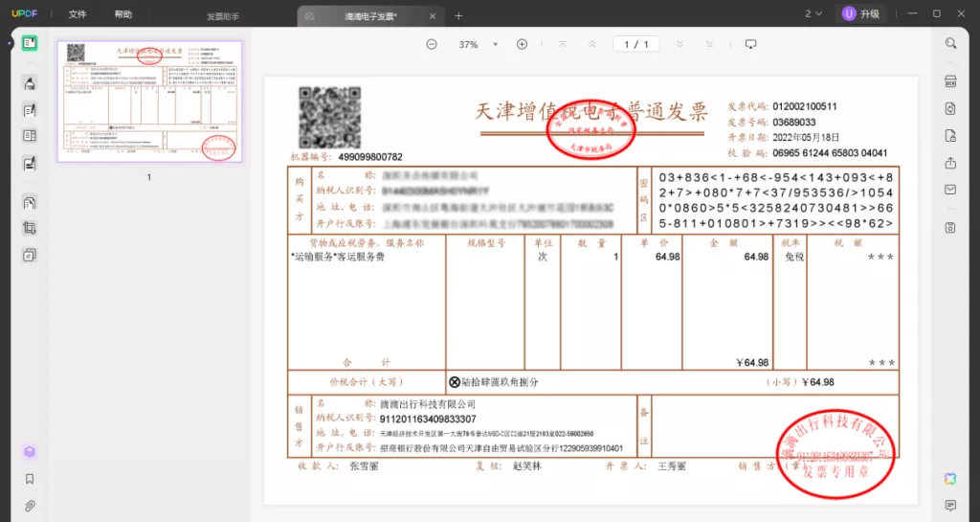Open the Organize Pages tool
This screenshot has width=980, height=522.
[x=30, y=136]
